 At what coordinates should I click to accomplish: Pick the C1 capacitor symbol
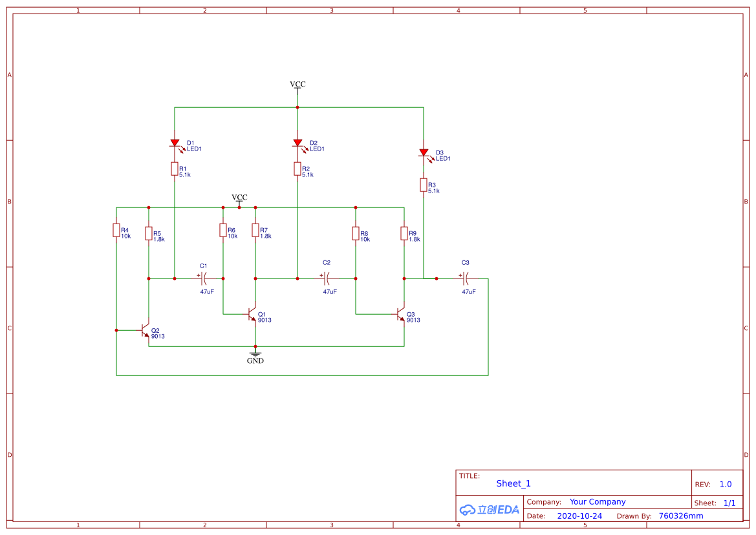pos(204,278)
